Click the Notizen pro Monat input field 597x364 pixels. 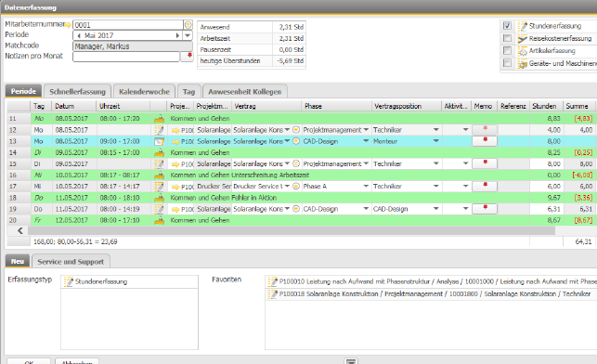point(125,57)
